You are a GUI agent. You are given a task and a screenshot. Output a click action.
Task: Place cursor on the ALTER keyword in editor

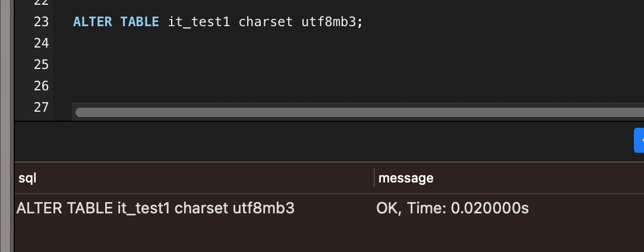pos(93,22)
